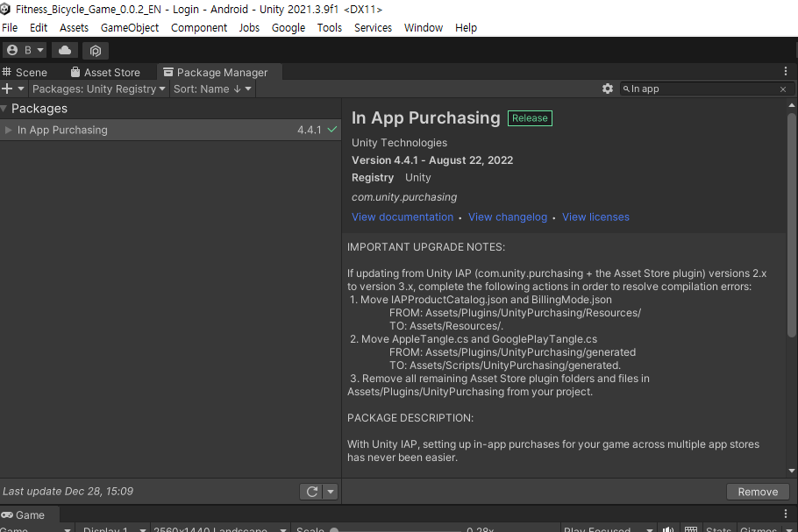
Task: Open the GameObject menu
Action: pos(129,28)
